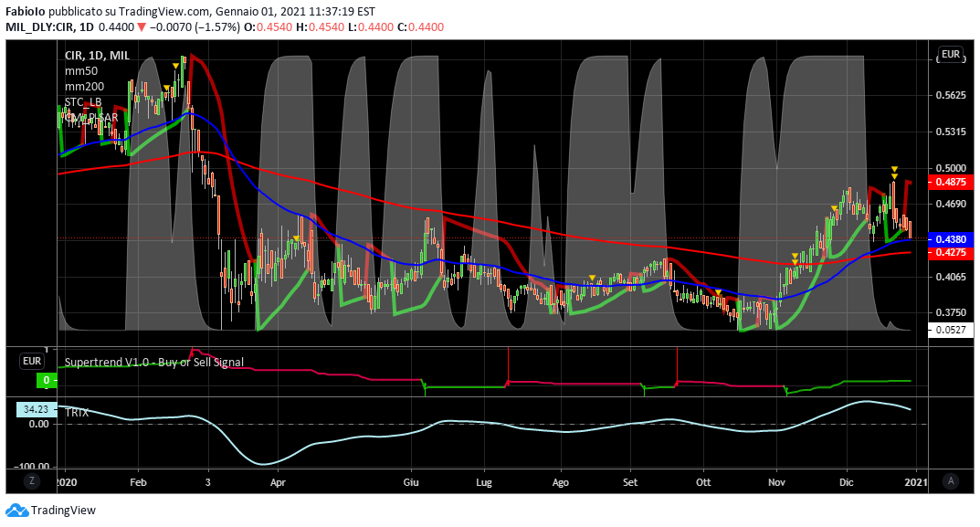The image size is (980, 527).
Task: Expand the CIR, 1D, MIL symbol legend
Action: coord(97,56)
